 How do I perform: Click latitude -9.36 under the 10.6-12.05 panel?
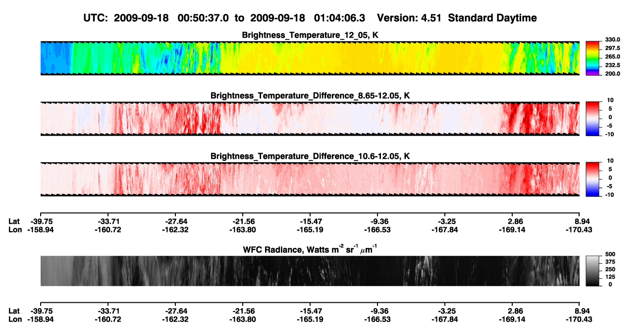coord(377,221)
